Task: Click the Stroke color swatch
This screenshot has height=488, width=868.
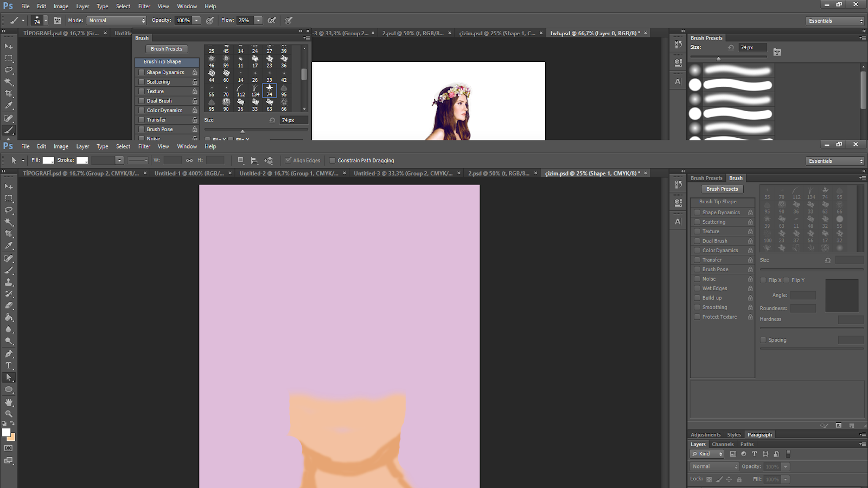Action: (x=82, y=160)
